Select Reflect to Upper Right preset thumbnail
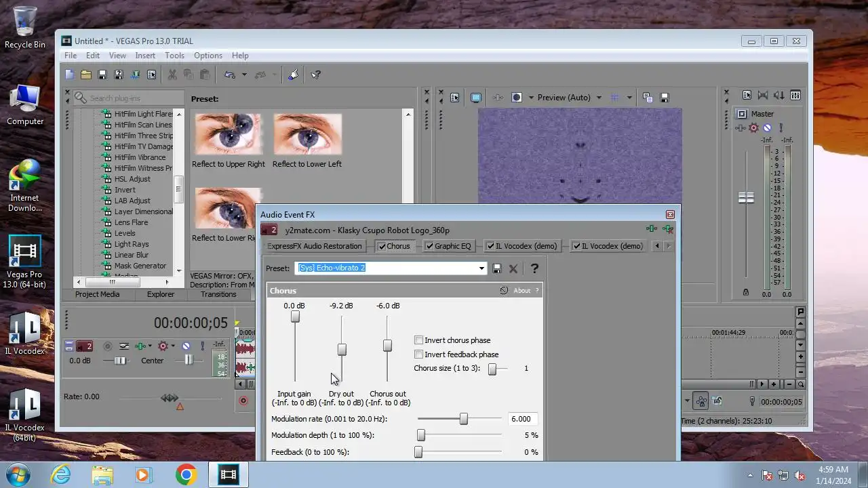This screenshot has width=868, height=488. click(x=229, y=134)
